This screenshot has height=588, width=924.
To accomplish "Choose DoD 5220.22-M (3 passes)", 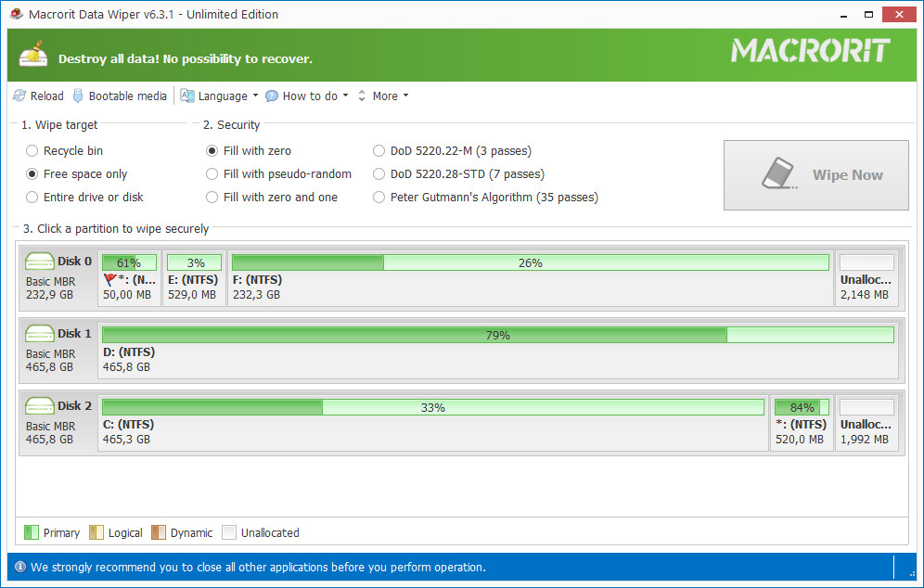I will click(452, 151).
